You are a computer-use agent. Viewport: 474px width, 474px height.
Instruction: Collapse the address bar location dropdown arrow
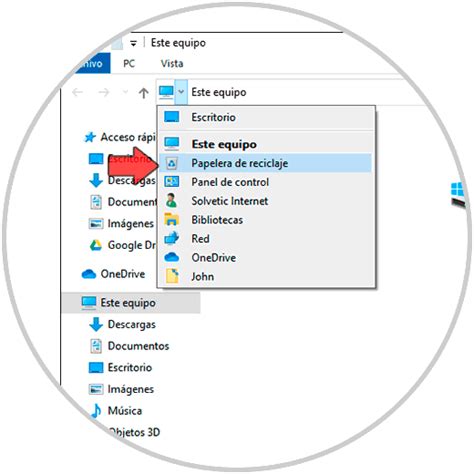181,91
